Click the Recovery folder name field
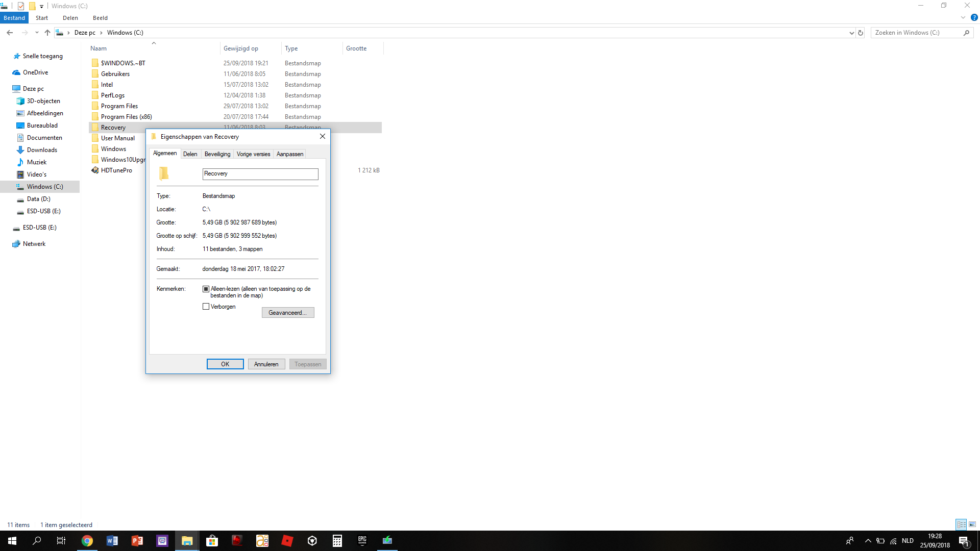This screenshot has width=980, height=551. click(x=260, y=174)
